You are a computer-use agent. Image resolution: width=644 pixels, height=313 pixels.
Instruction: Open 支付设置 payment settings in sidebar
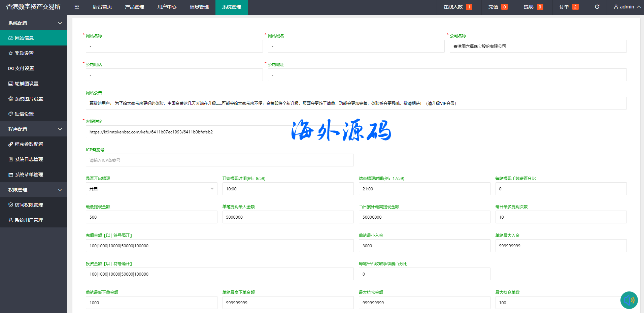(25, 68)
